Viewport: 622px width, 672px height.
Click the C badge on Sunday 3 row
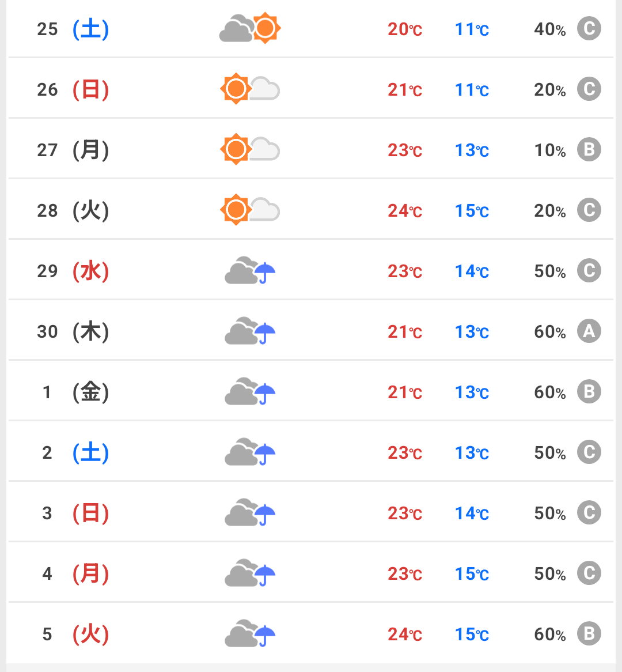pyautogui.click(x=589, y=513)
